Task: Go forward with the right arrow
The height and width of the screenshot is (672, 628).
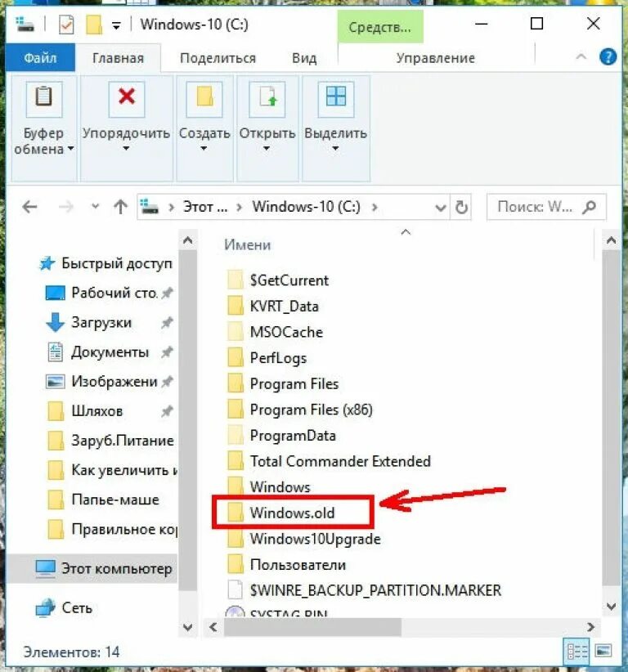Action: click(66, 208)
